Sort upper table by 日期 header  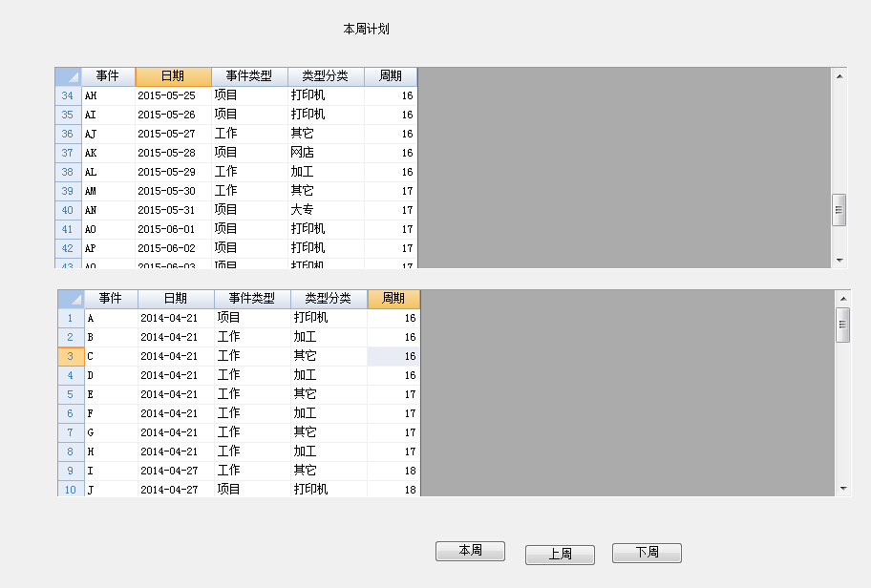pyautogui.click(x=173, y=76)
